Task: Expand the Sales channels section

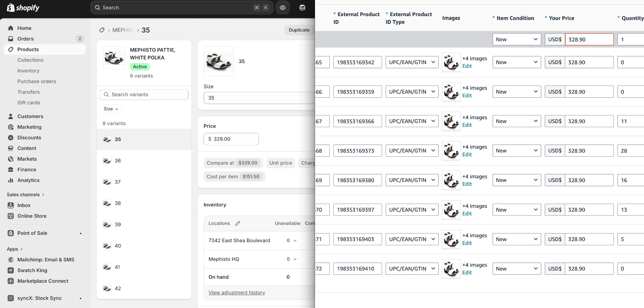Action: pos(25,195)
